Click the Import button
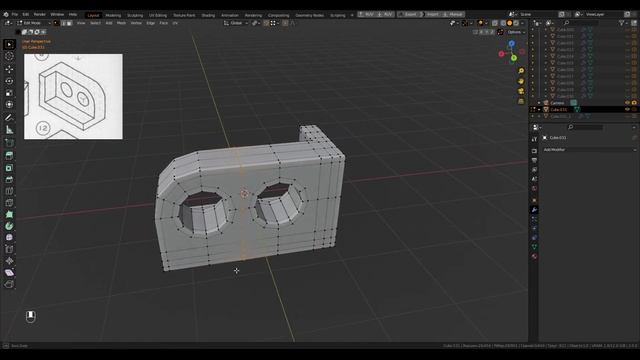Image resolution: width=640 pixels, height=360 pixels. (x=432, y=14)
